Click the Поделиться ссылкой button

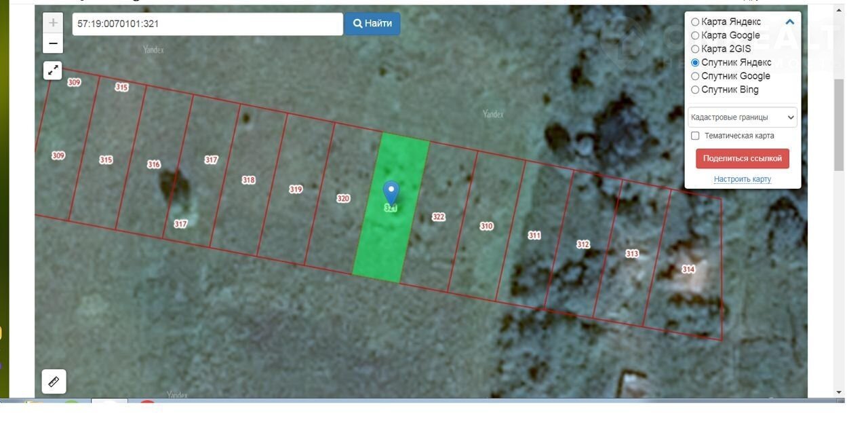click(742, 158)
